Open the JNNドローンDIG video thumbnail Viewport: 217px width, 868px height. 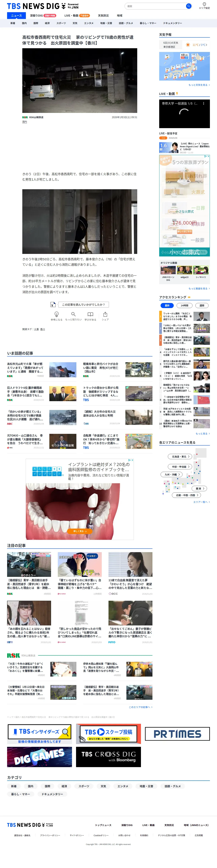click(x=168, y=270)
